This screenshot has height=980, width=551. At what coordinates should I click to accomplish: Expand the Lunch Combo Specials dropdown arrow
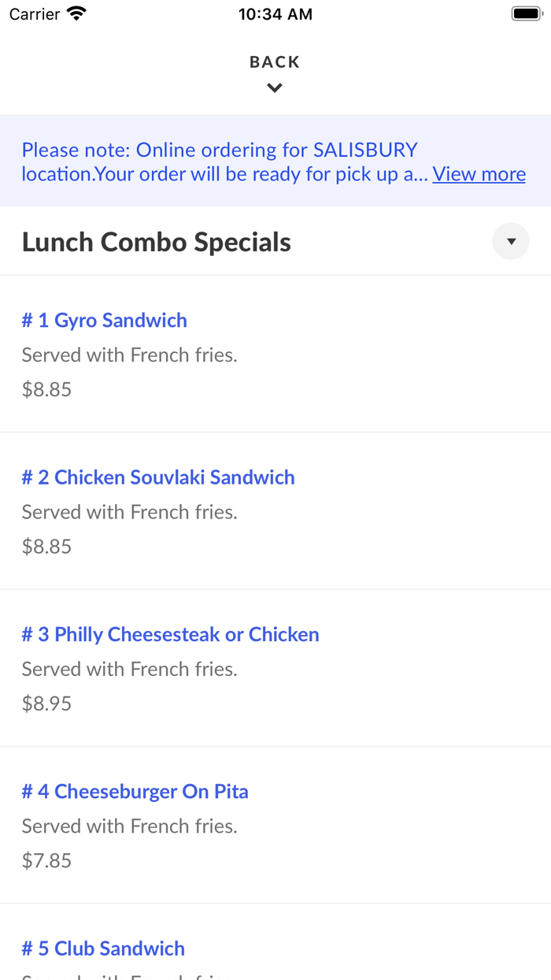point(511,242)
